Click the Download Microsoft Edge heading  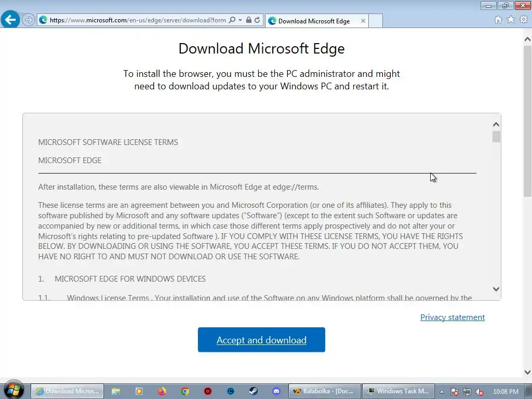pos(262,48)
